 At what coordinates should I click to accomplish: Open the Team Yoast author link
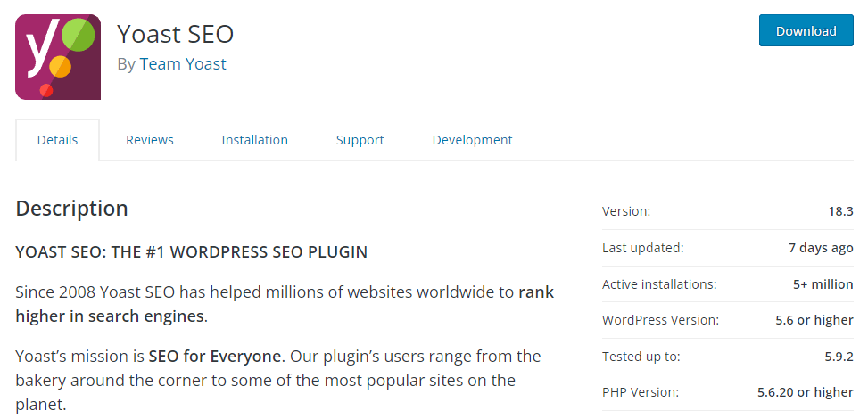183,64
